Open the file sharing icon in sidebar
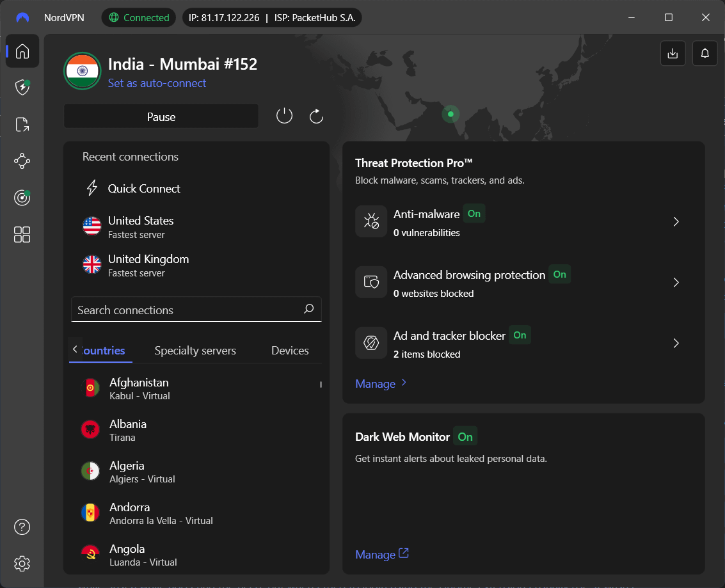 click(x=22, y=125)
